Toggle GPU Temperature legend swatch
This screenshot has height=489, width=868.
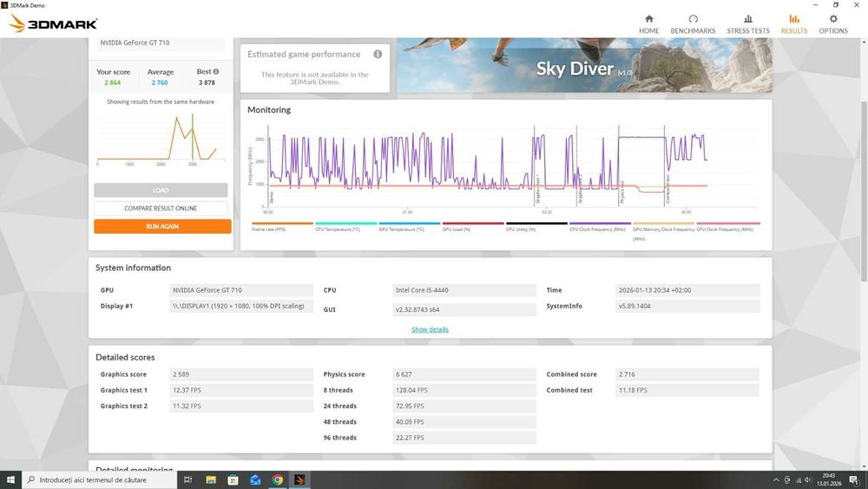coord(410,224)
